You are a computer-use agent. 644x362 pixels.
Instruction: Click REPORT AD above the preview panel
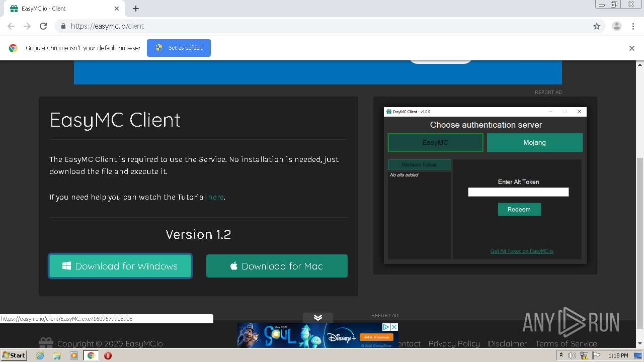tap(548, 93)
